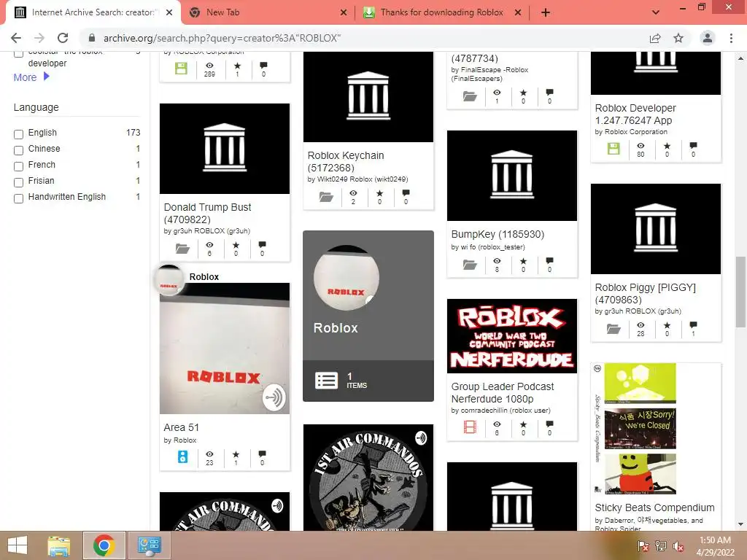Click the folder icon under FinalEscape item (4787734)
747x560 pixels.
(470, 96)
